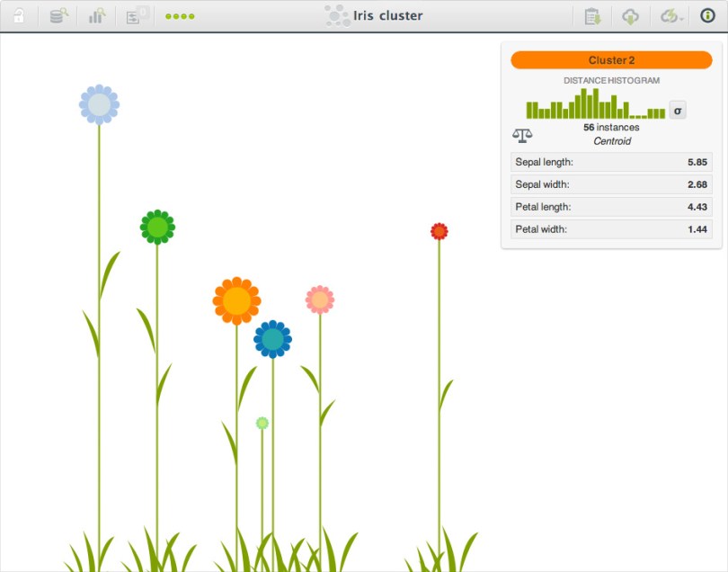
Task: Toggle the padlock lock in the toolbar
Action: pyautogui.click(x=20, y=15)
